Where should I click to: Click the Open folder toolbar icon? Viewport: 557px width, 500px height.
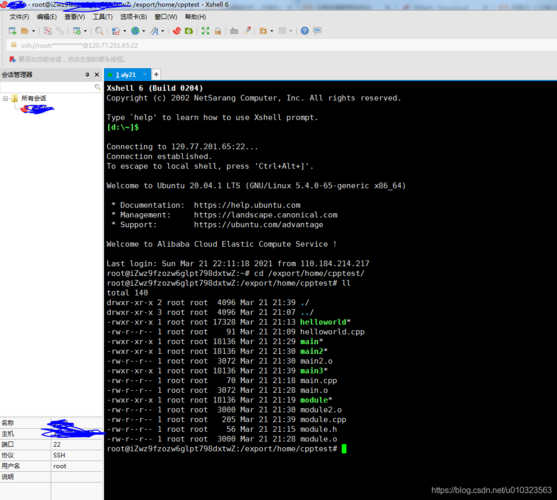click(25, 31)
